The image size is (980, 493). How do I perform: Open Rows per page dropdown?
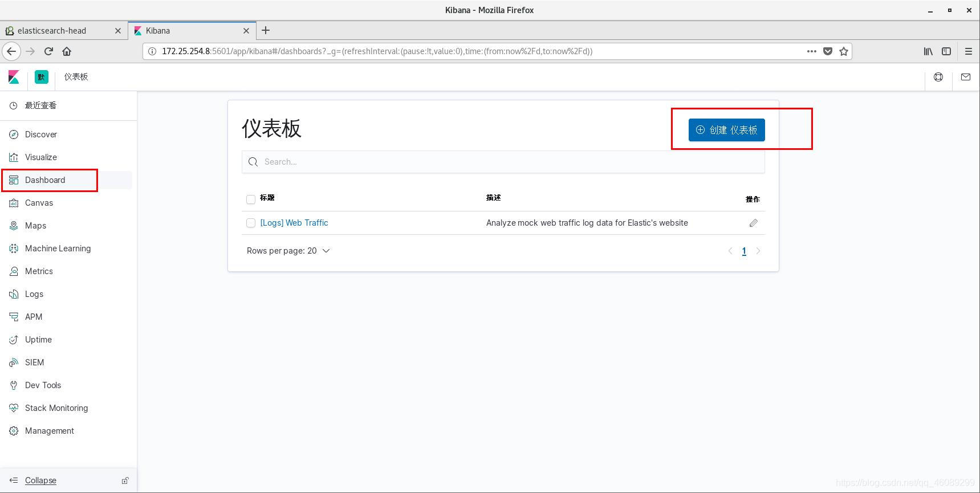288,251
